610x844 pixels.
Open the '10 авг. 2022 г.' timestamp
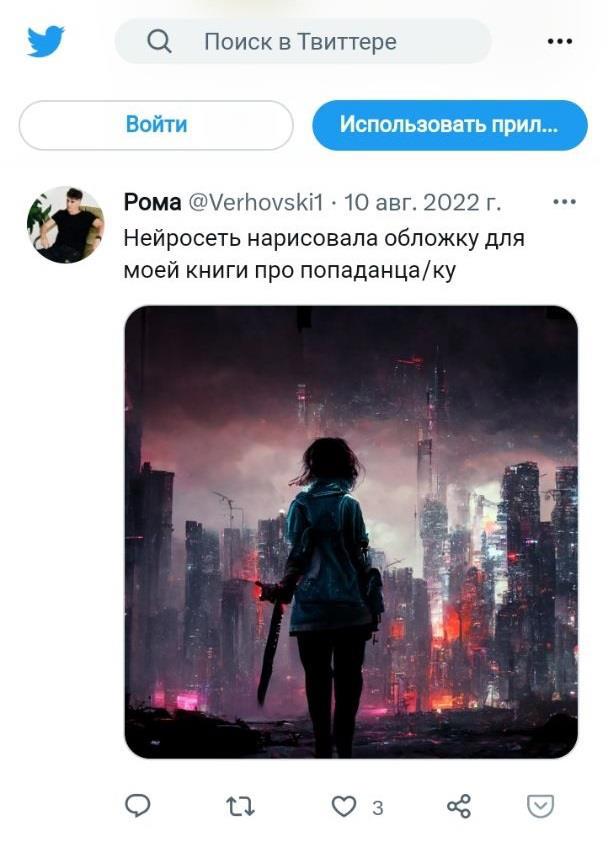(422, 203)
